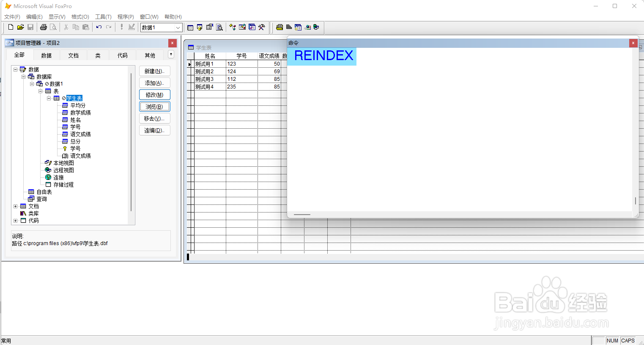Select the 平均分 field in tree
Screen dimensions: 644x345
[x=78, y=105]
